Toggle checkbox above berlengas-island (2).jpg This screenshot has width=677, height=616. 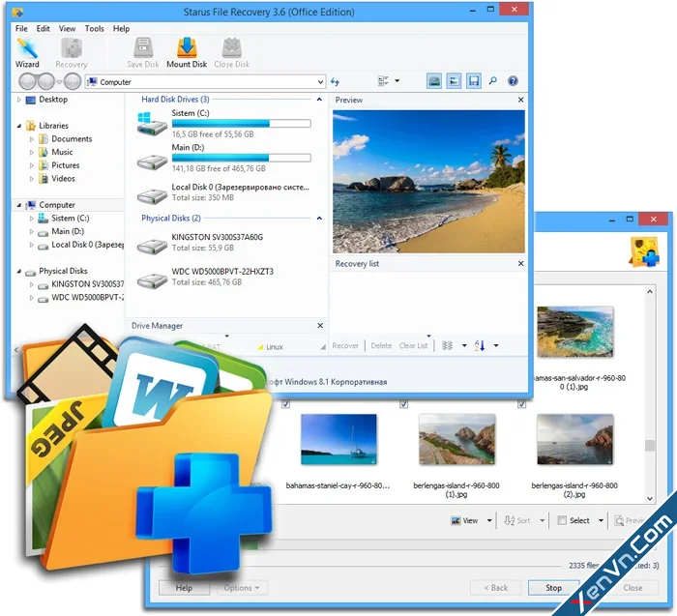pyautogui.click(x=521, y=404)
